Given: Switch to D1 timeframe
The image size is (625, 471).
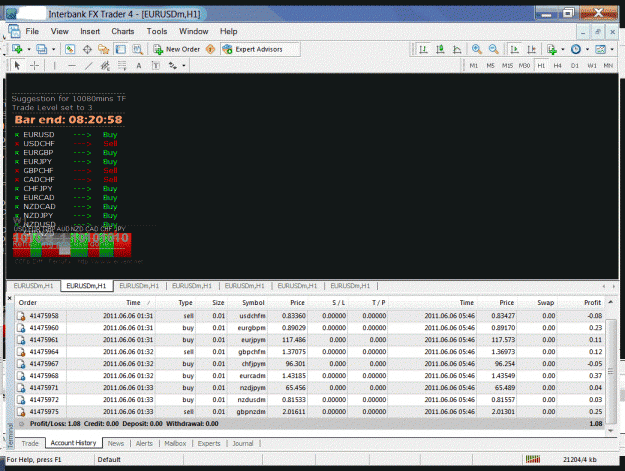Looking at the screenshot, I should coord(574,66).
